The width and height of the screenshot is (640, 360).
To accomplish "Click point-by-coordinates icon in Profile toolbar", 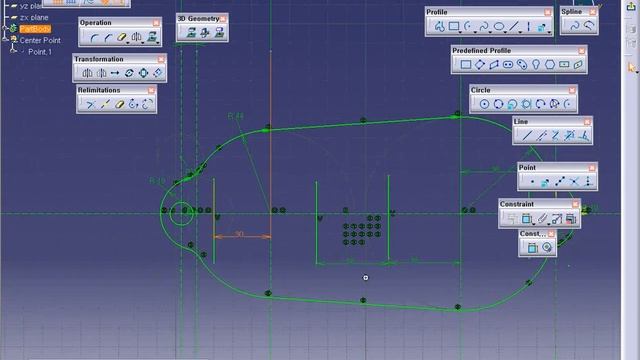I will pyautogui.click(x=542, y=27).
